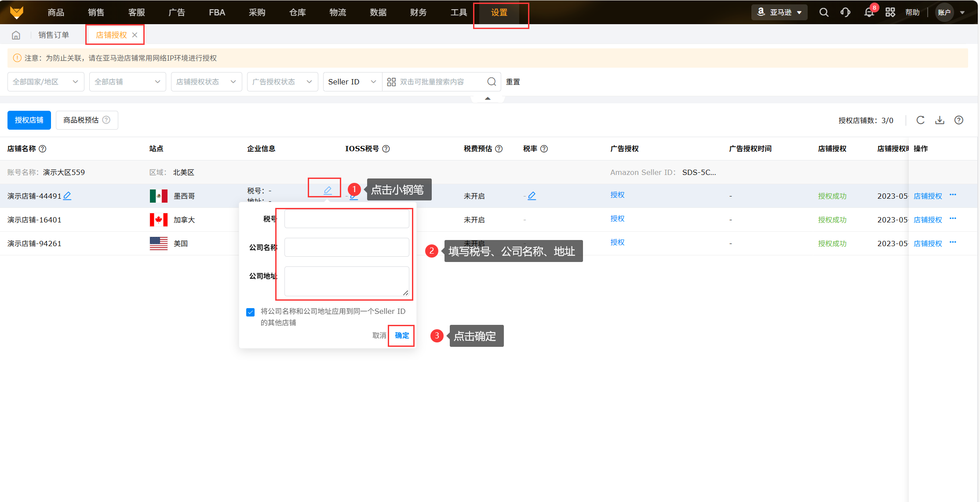Click the 税号 input field
This screenshot has width=980, height=502.
point(346,219)
